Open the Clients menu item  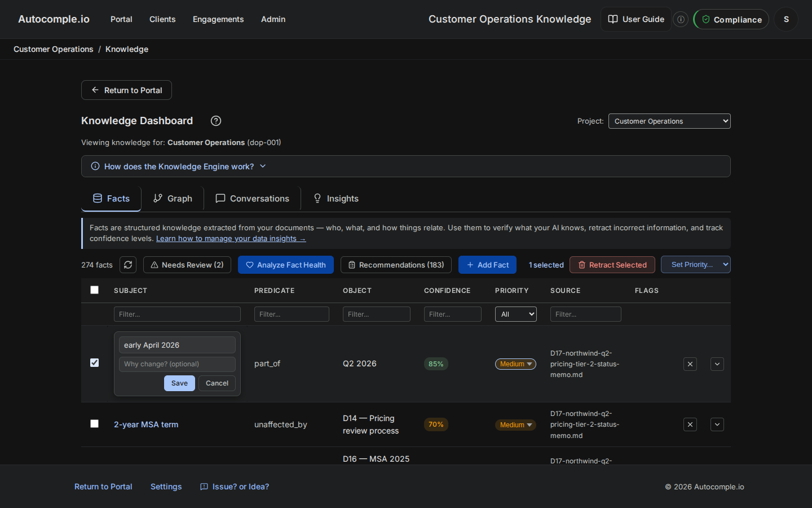[162, 19]
